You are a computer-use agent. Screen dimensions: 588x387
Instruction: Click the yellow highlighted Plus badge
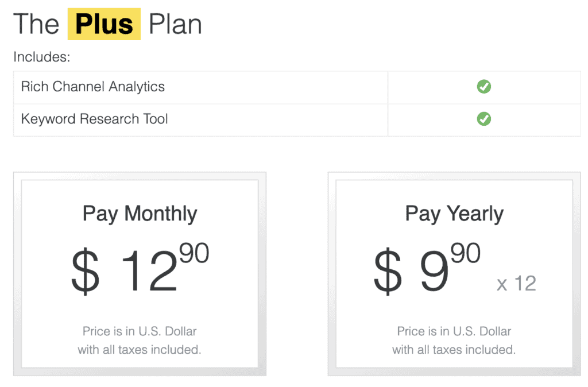click(x=104, y=24)
